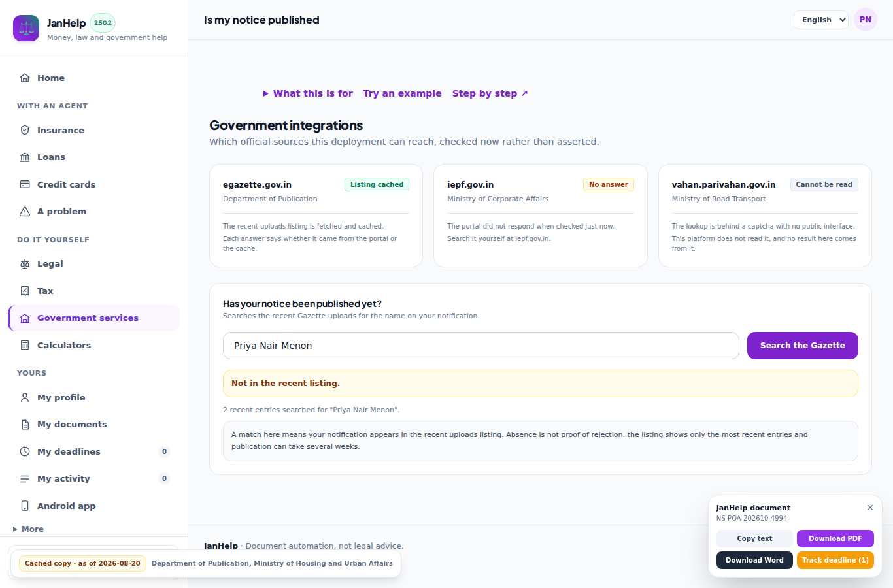This screenshot has height=588, width=893.
Task: Open the Tax menu item
Action: (x=93, y=291)
